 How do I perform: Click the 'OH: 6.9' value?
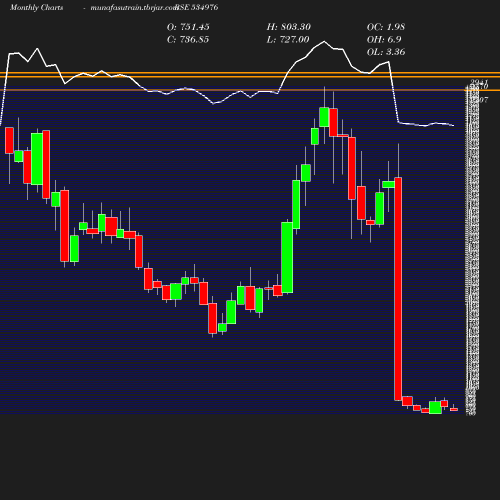pyautogui.click(x=384, y=39)
